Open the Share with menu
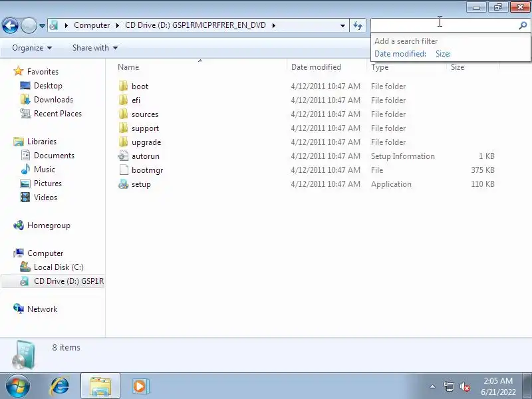532x399 pixels. [95, 48]
